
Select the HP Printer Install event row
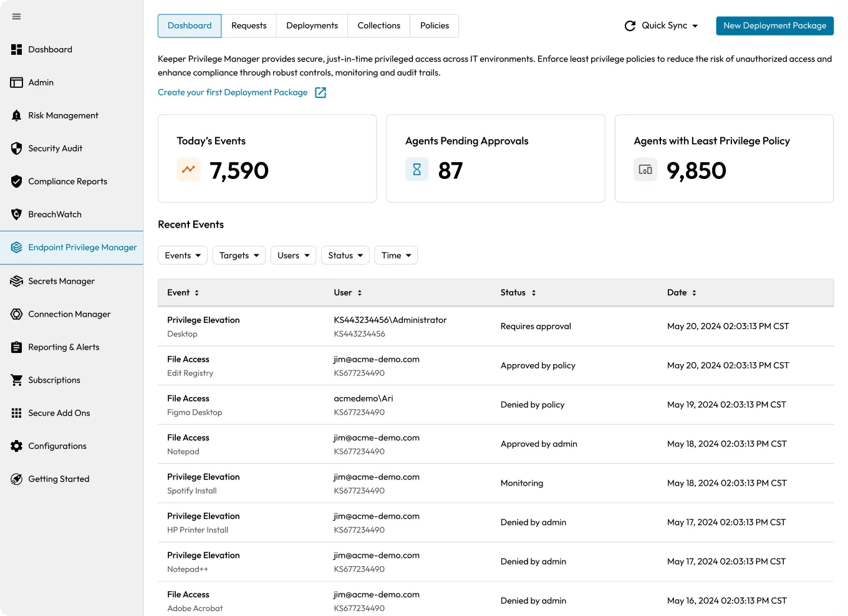(496, 523)
